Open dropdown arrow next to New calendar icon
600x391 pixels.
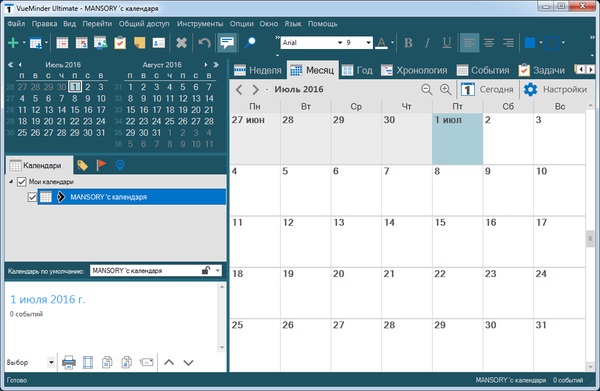point(46,42)
